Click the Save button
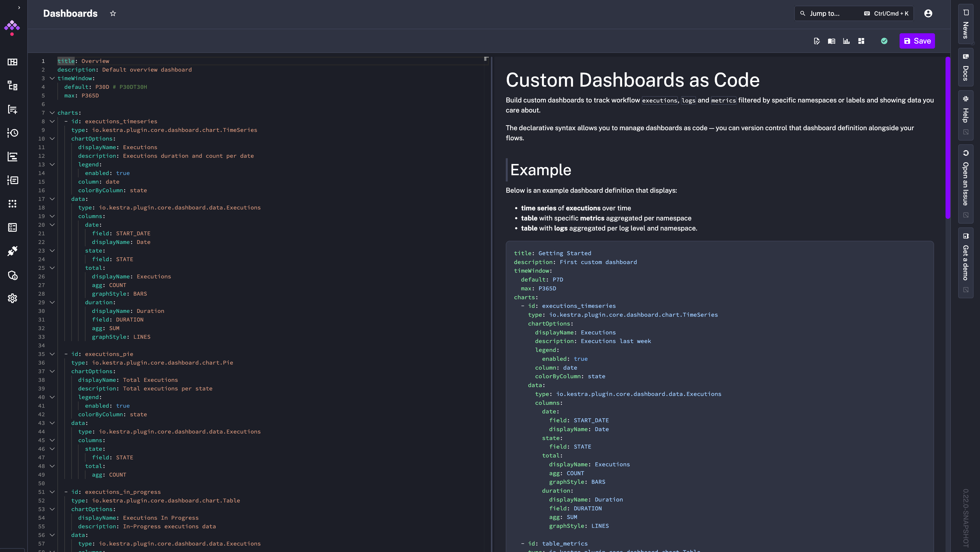Image resolution: width=980 pixels, height=552 pixels. pos(917,41)
